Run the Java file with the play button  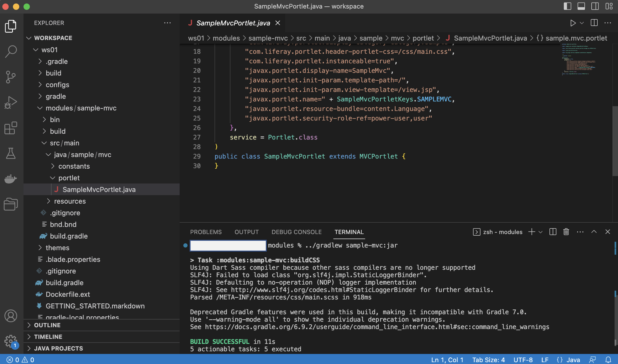pyautogui.click(x=573, y=23)
